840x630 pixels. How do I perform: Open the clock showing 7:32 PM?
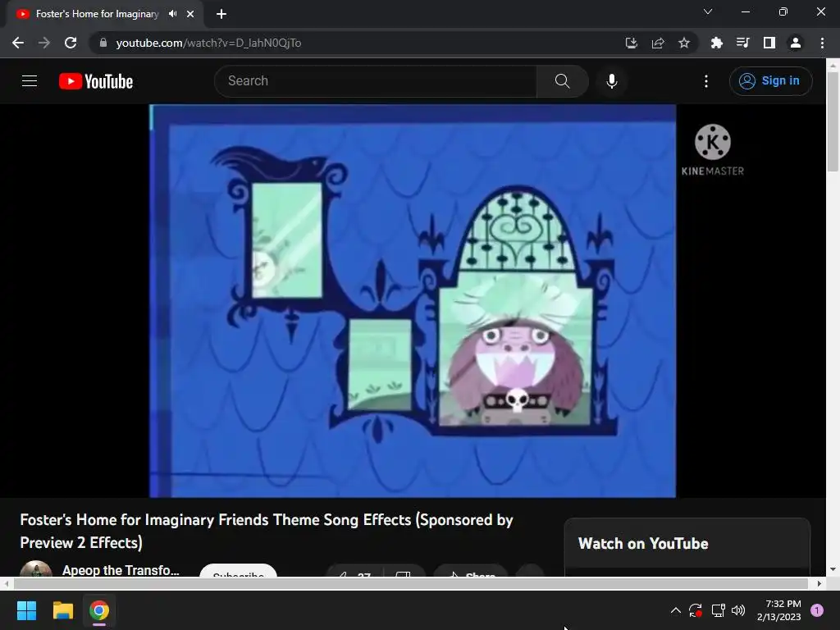(x=779, y=610)
